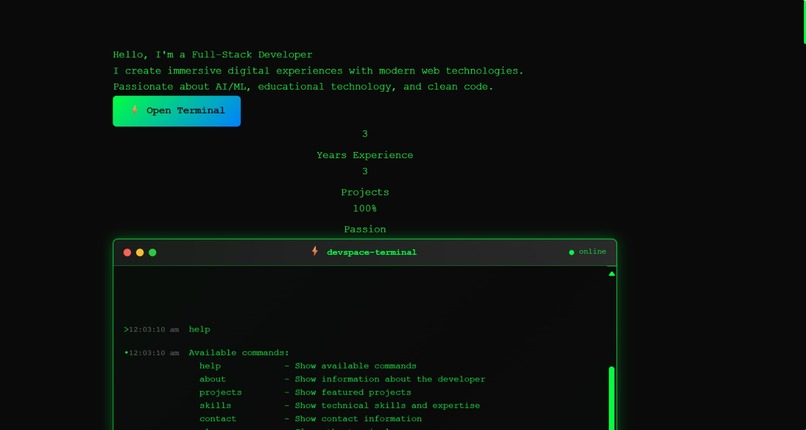The width and height of the screenshot is (806, 430).
Task: Click the Available commands: heading
Action: click(x=239, y=353)
